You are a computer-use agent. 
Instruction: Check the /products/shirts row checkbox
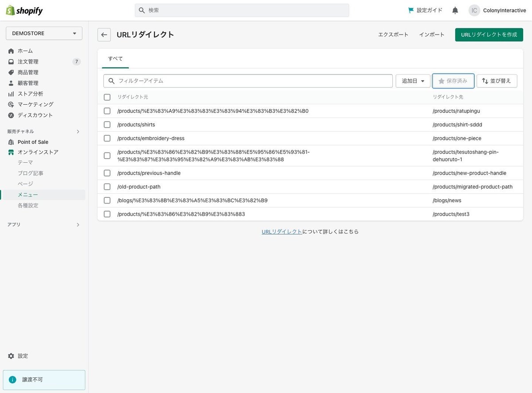point(107,125)
